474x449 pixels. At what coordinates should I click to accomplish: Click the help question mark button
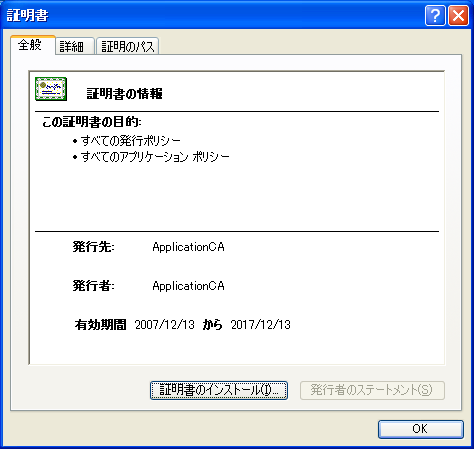pyautogui.click(x=435, y=15)
